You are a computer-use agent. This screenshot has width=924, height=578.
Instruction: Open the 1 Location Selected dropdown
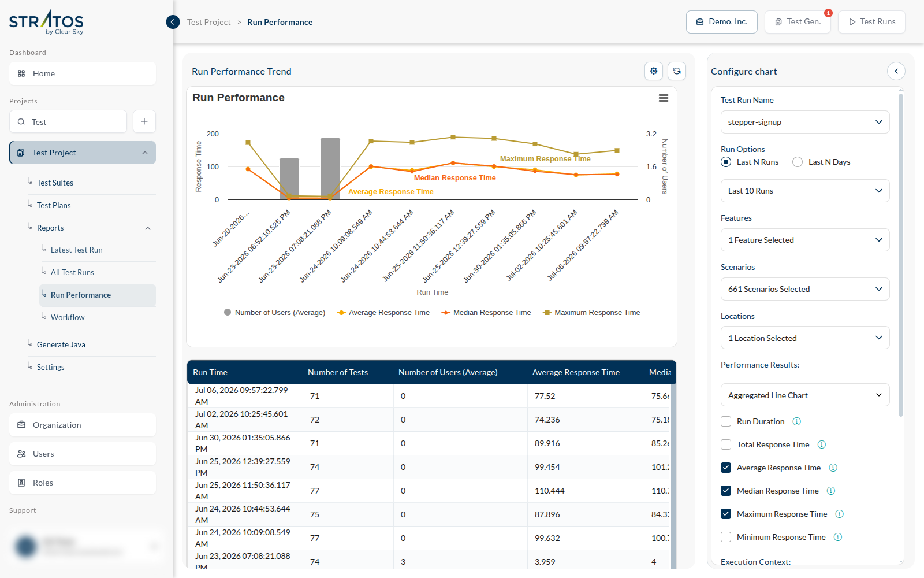(805, 338)
